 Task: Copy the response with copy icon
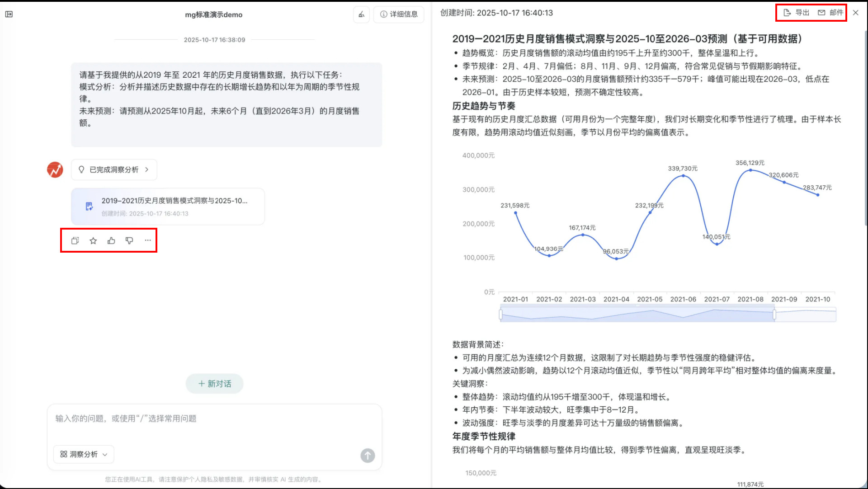point(75,240)
